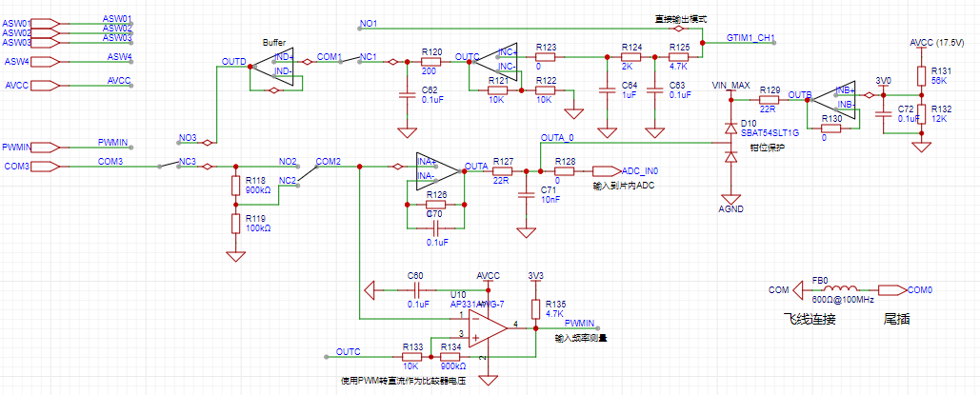
Task: Click the COM2 net label
Action: [x=329, y=161]
